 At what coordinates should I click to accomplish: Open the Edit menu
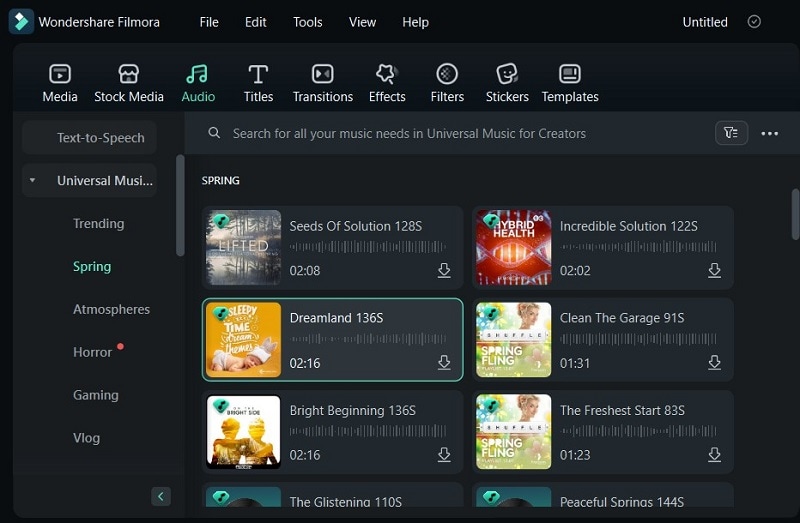(x=255, y=22)
